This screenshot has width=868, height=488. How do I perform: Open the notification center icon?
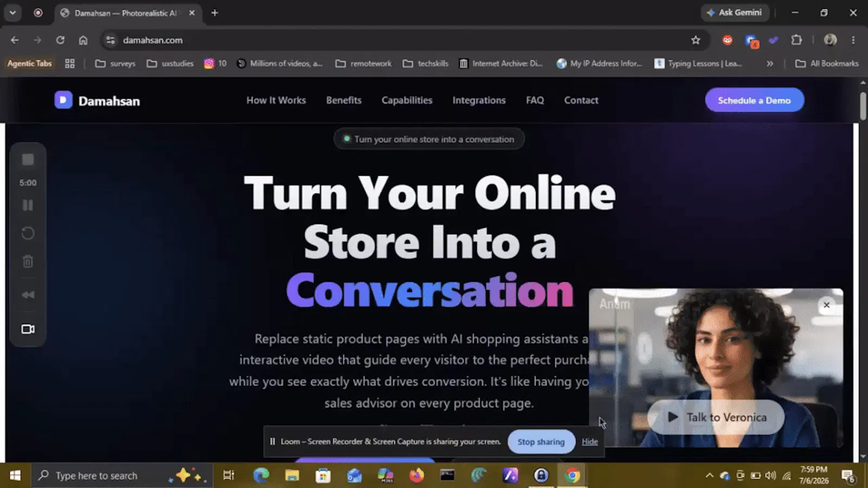pyautogui.click(x=849, y=476)
